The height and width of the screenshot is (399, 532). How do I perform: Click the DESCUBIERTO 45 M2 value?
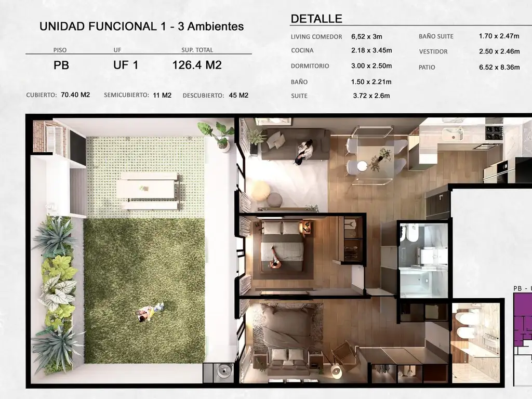238,96
